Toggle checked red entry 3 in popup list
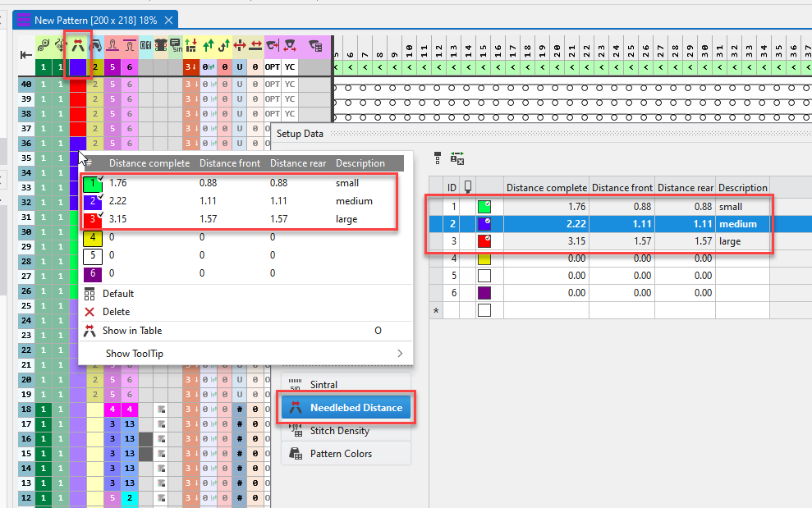The image size is (812, 508). (93, 219)
